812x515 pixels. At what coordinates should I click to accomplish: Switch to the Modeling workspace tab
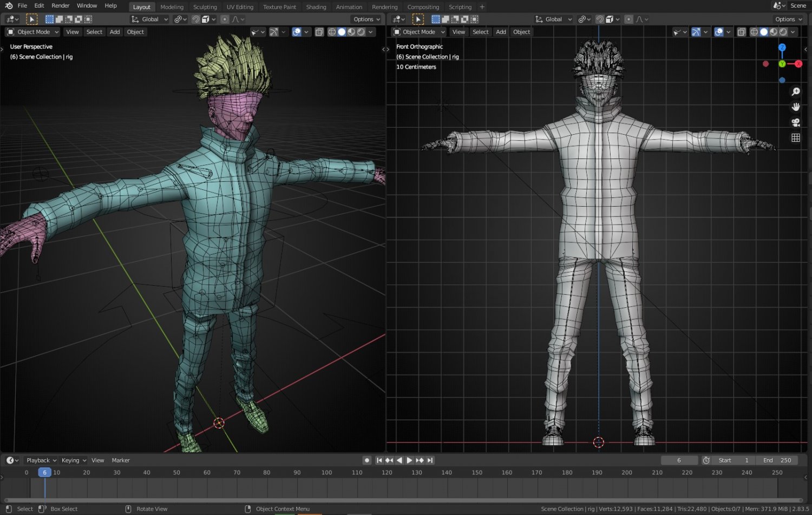[172, 7]
